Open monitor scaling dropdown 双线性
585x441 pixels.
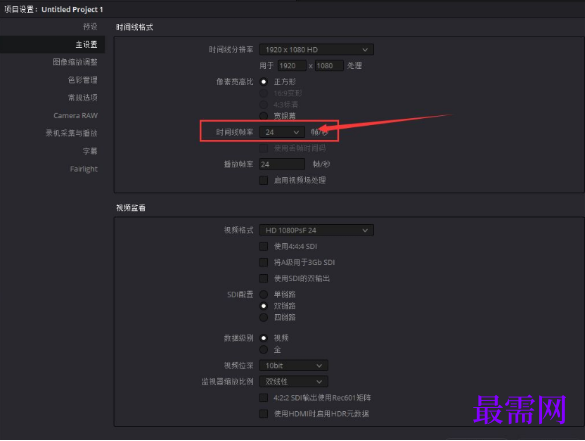[294, 382]
